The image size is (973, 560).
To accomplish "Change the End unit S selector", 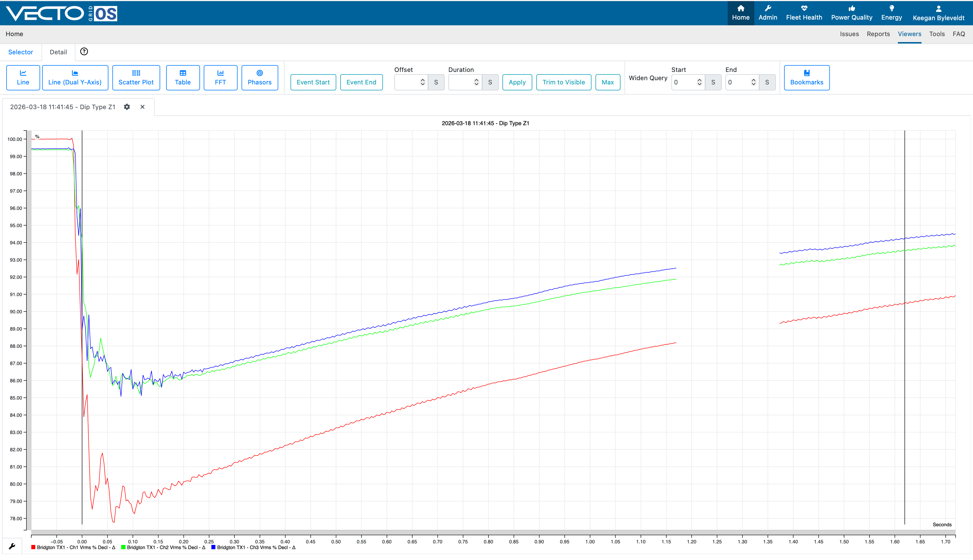I will pyautogui.click(x=767, y=82).
